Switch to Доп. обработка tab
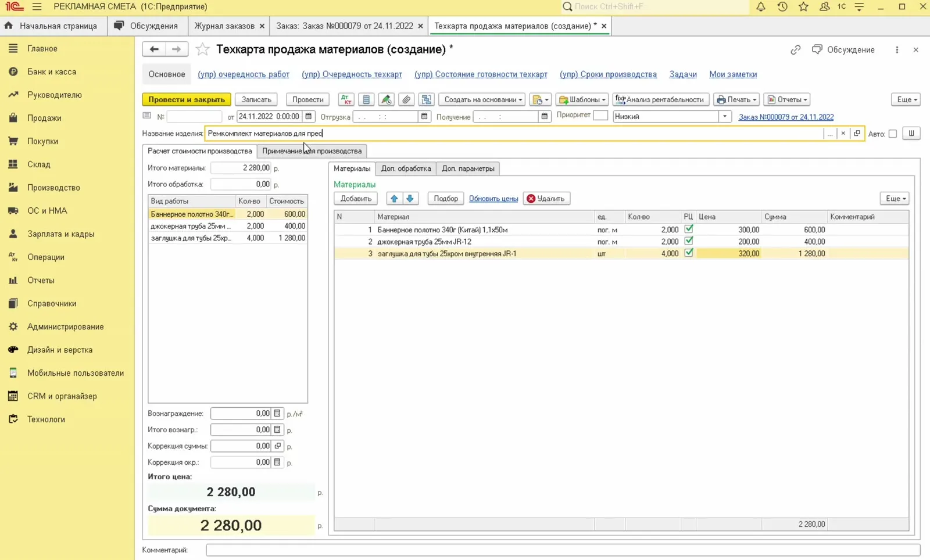This screenshot has height=560, width=930. click(406, 168)
